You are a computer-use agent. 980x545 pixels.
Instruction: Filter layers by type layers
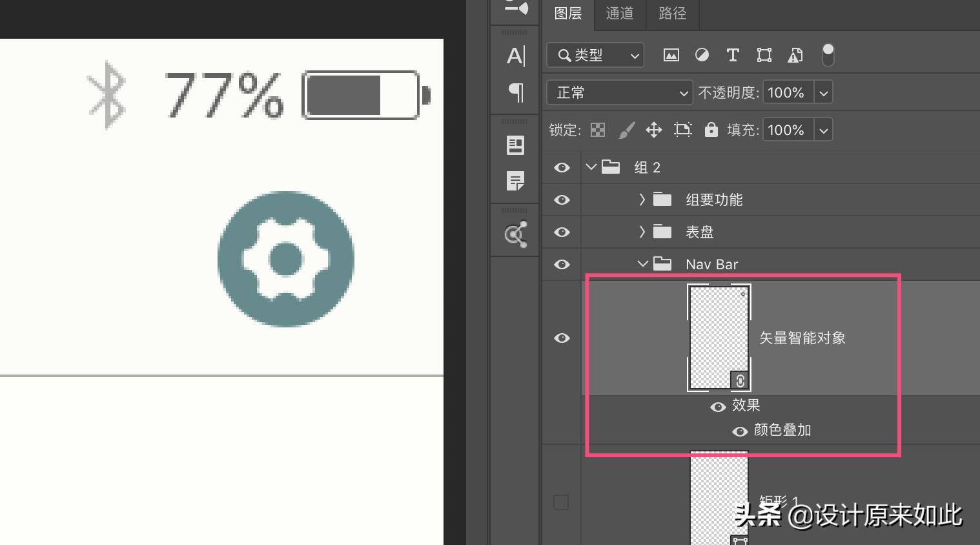click(733, 56)
